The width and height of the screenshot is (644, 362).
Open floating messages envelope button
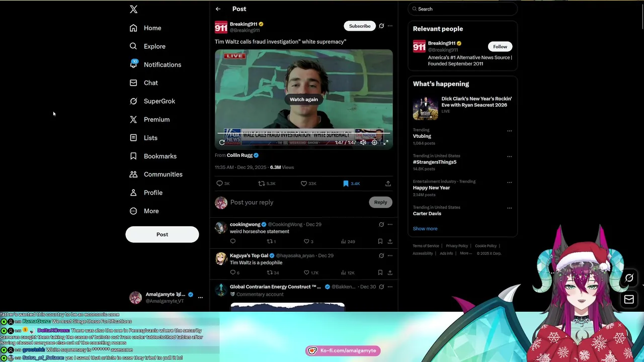(x=629, y=300)
